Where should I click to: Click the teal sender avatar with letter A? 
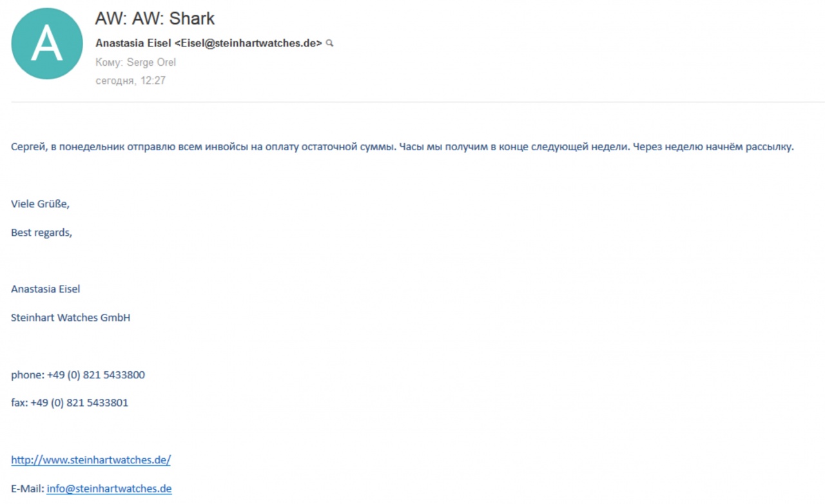pos(47,44)
